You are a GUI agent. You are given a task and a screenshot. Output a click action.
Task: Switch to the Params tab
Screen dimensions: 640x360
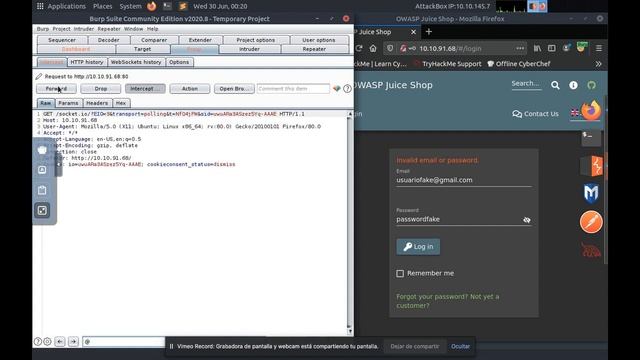click(x=68, y=103)
